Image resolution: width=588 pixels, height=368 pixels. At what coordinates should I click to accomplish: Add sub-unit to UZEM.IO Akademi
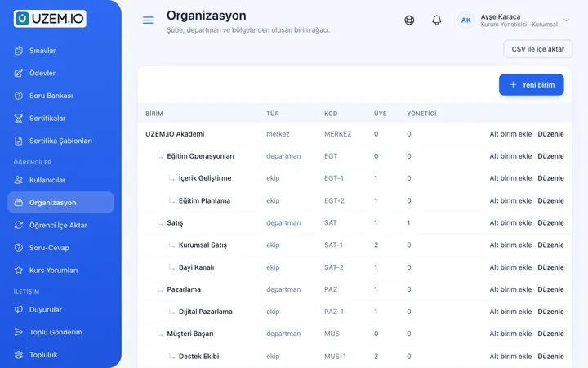click(x=510, y=134)
